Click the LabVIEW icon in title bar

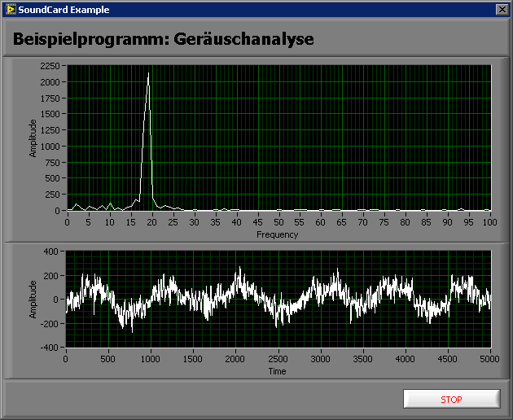pos(11,10)
